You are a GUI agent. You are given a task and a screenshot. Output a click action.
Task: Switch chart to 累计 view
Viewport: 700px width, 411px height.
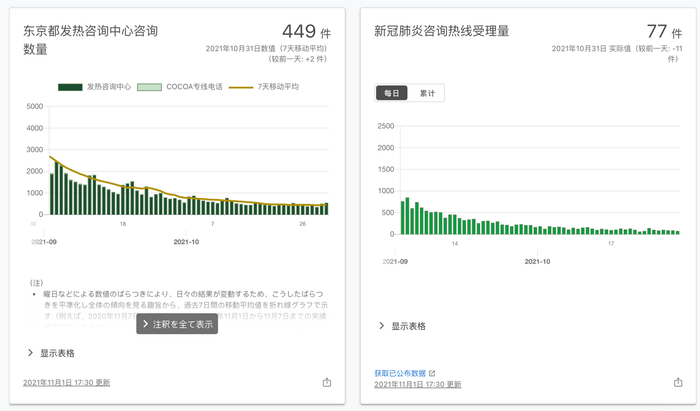[x=427, y=93]
